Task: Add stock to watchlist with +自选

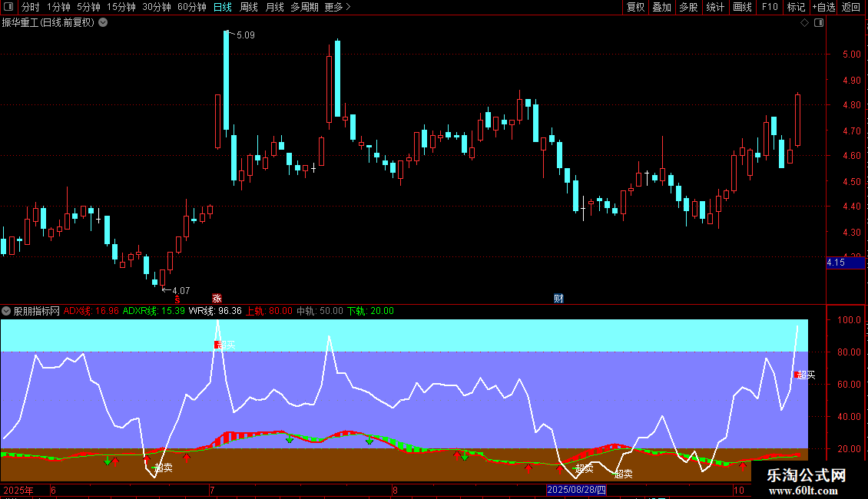Action: click(x=823, y=7)
